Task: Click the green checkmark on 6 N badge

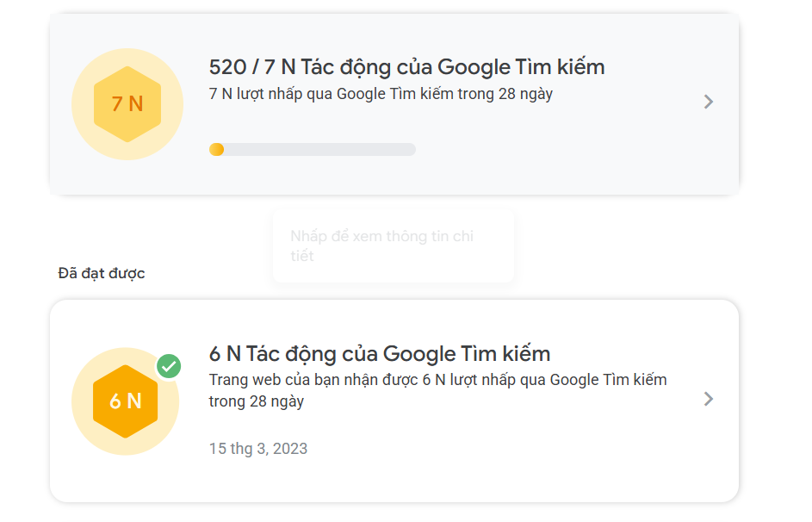Action: [x=169, y=367]
